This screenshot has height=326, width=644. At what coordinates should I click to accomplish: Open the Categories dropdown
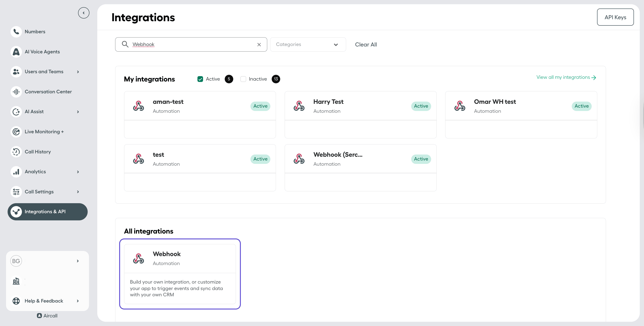coord(308,44)
